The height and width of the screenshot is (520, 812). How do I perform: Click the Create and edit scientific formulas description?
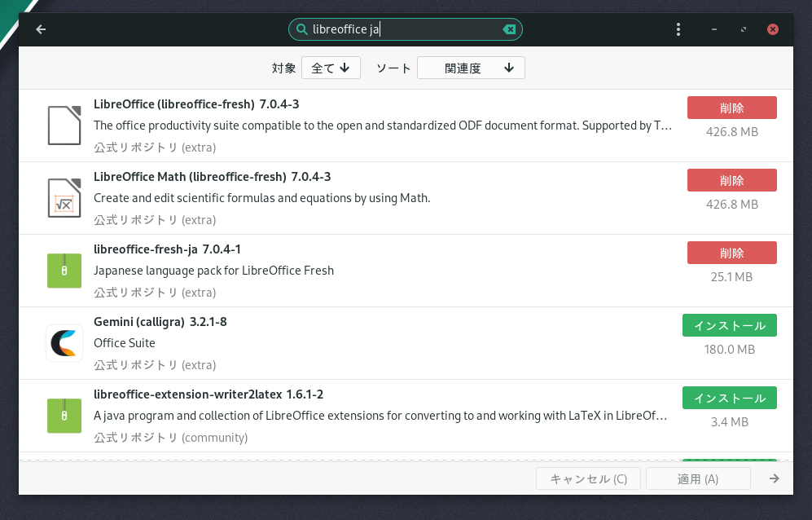pos(262,198)
